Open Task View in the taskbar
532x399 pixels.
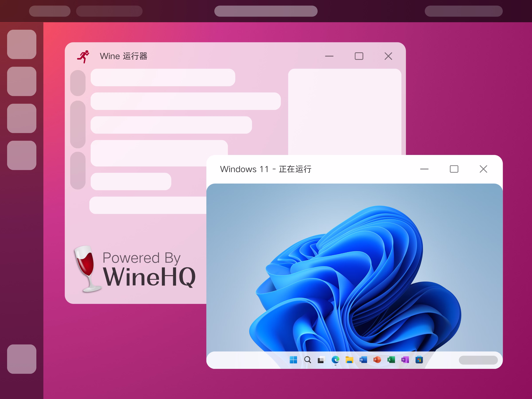click(321, 360)
